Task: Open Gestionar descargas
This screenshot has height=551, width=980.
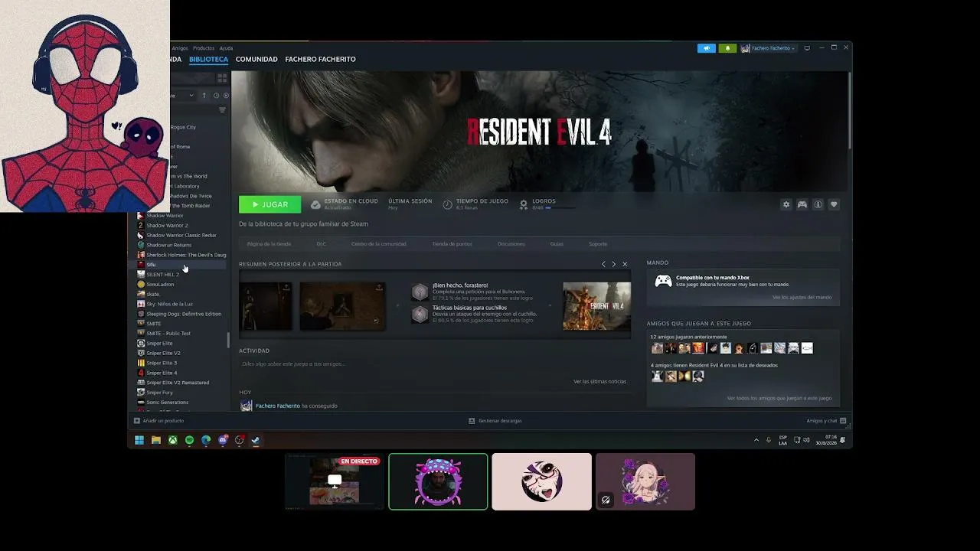Action: (x=495, y=421)
